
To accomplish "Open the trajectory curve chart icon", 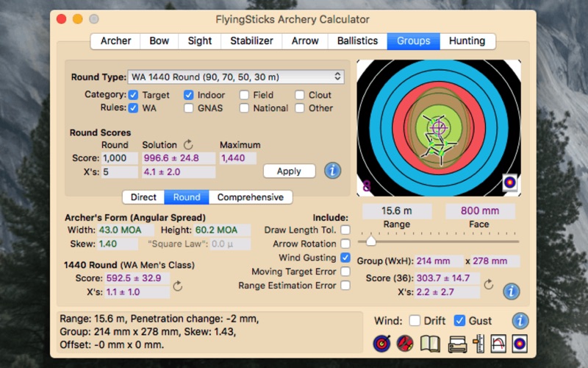I will [x=498, y=344].
